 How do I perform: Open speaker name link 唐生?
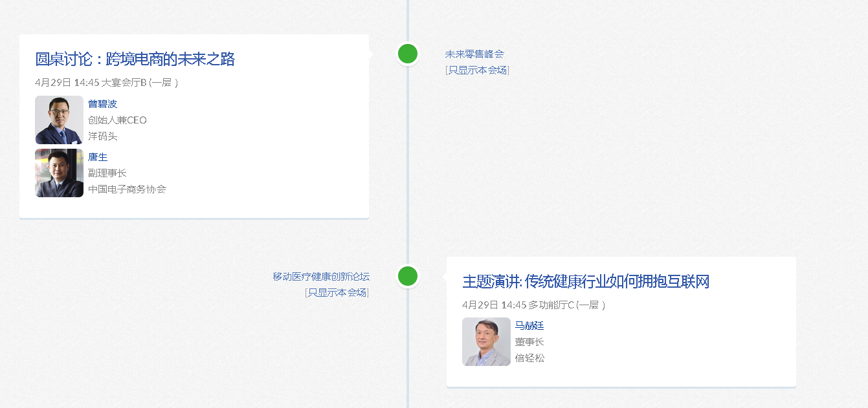[x=98, y=157]
